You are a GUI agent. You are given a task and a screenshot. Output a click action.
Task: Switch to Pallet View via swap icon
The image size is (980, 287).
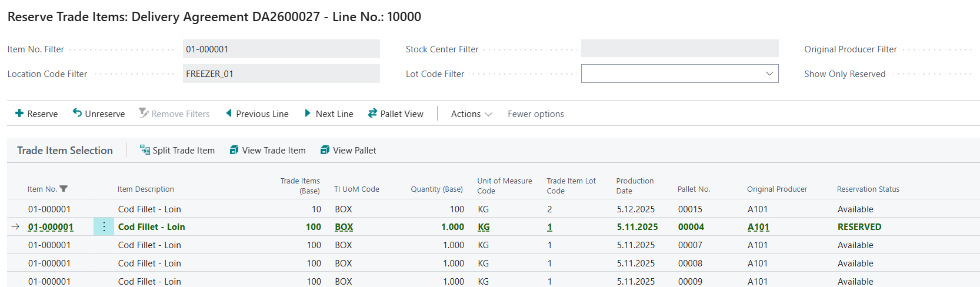pos(372,114)
